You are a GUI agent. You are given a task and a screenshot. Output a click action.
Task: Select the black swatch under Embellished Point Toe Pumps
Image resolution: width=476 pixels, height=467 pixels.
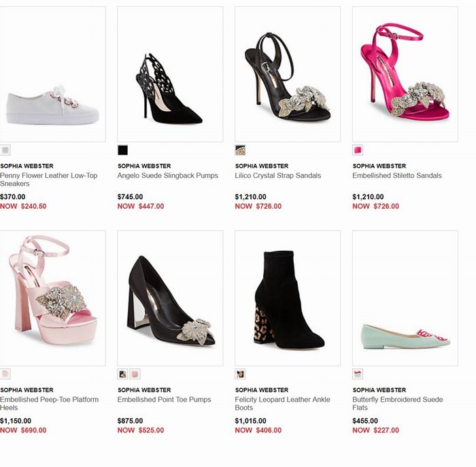point(122,374)
